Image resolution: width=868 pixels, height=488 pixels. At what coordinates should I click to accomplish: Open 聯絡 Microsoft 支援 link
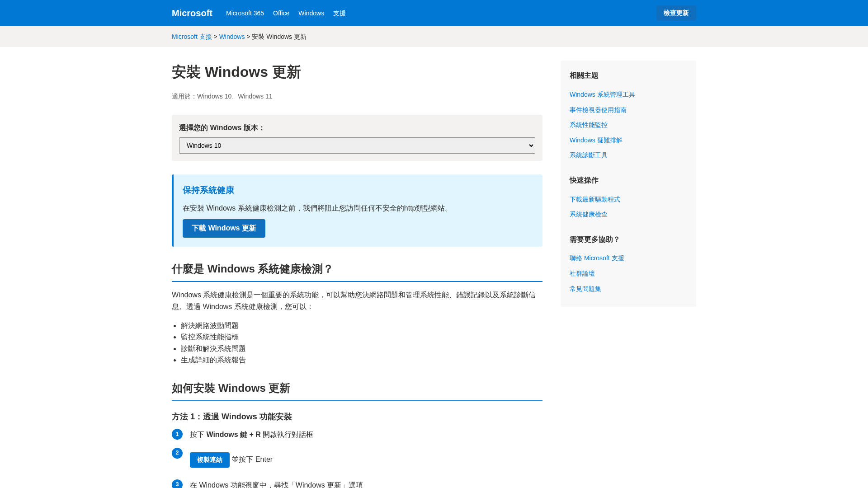coord(596,258)
